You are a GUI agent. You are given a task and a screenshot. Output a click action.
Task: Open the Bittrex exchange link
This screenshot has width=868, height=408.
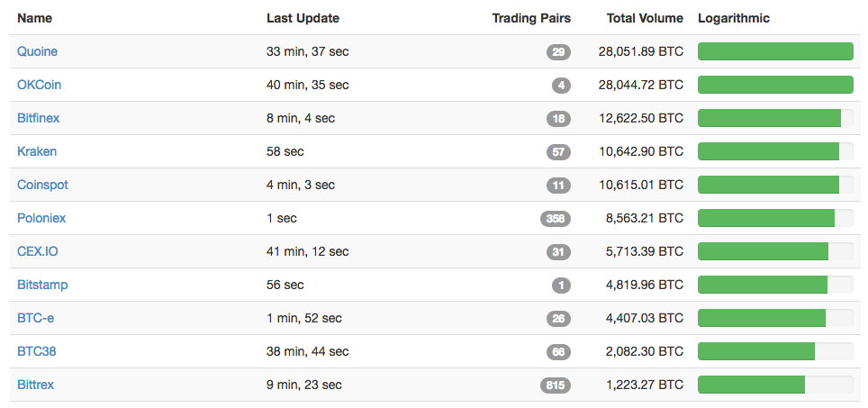pyautogui.click(x=35, y=385)
